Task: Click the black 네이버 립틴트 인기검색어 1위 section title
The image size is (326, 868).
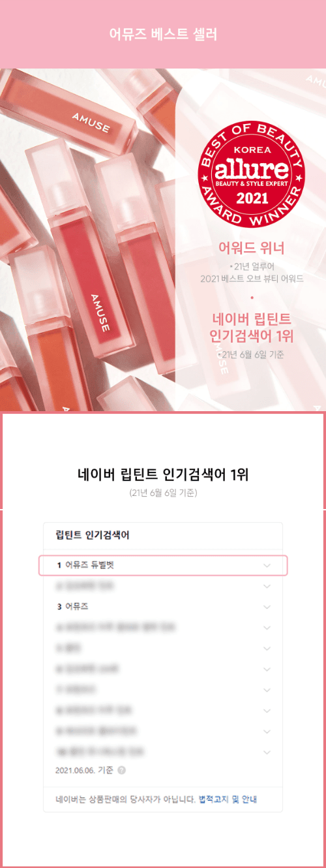Action: [163, 474]
